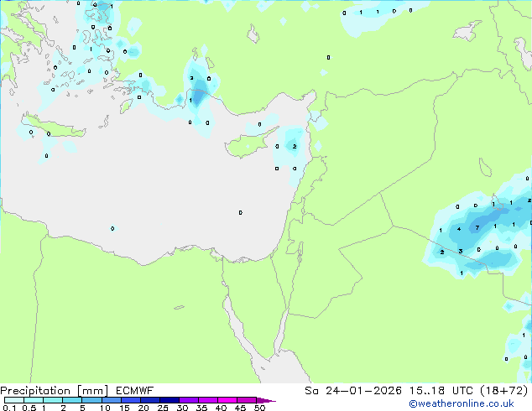Click the "7" precipitation value on map
This screenshot has width=532, height=411.
pos(477,228)
